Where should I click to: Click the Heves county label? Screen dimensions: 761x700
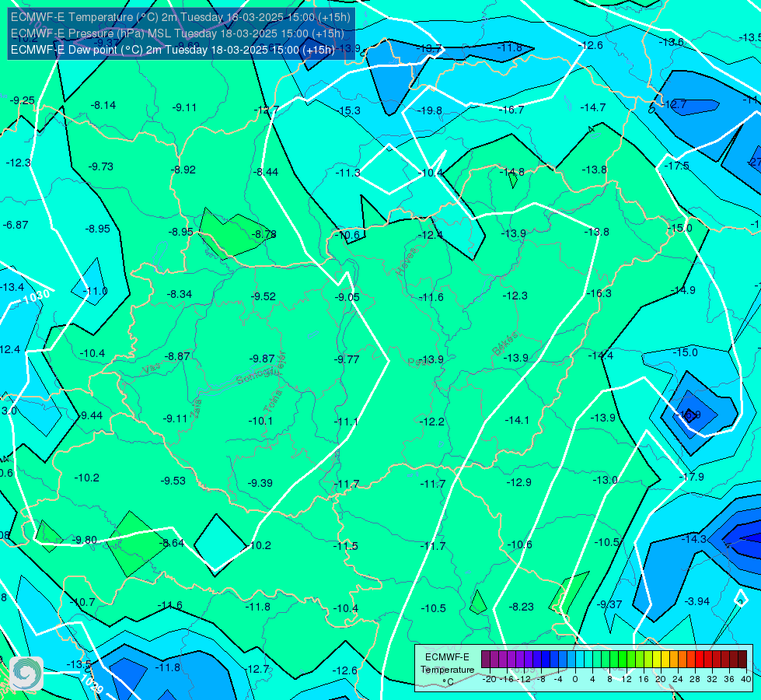(407, 261)
